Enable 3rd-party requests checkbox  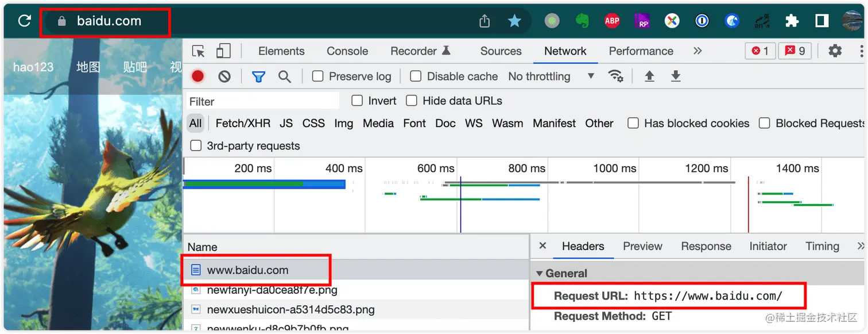pos(196,145)
